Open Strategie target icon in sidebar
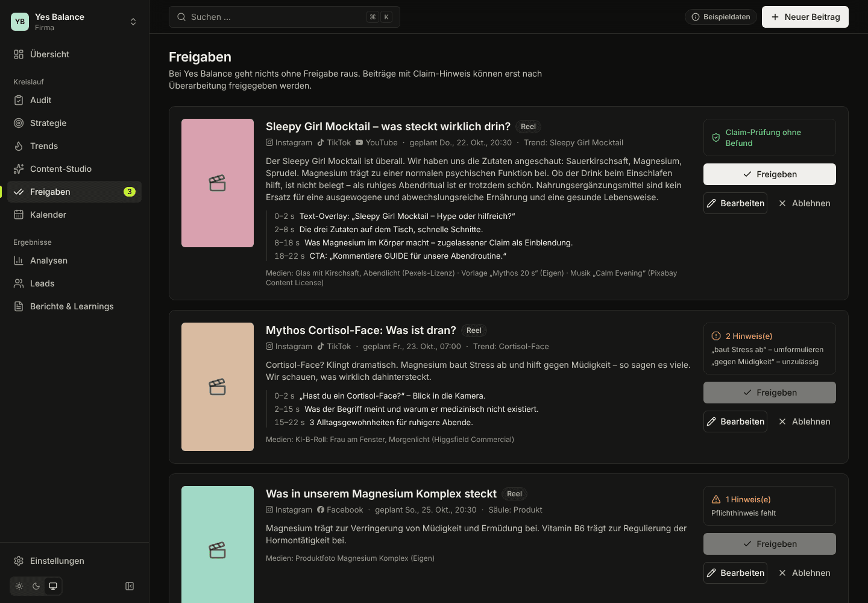Screen dimensions: 868x603 (19, 123)
